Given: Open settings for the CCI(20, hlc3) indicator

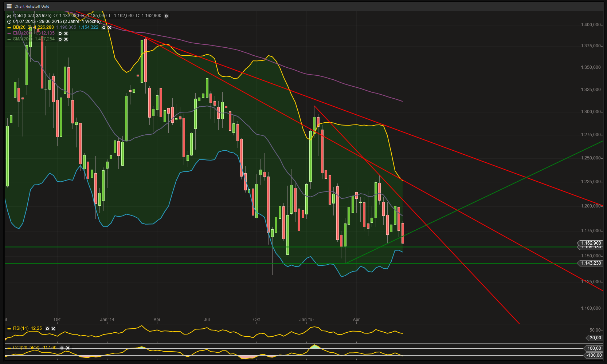Looking at the screenshot, I should (62, 348).
